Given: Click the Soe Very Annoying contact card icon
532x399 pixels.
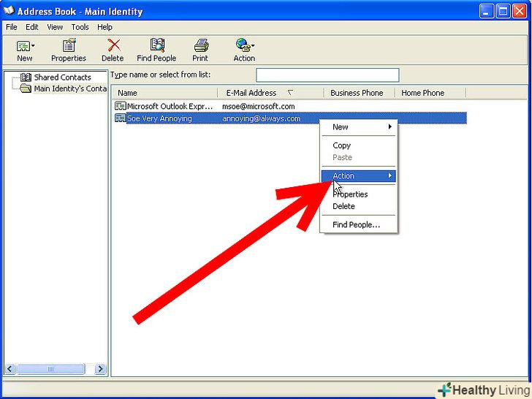Looking at the screenshot, I should [x=120, y=118].
